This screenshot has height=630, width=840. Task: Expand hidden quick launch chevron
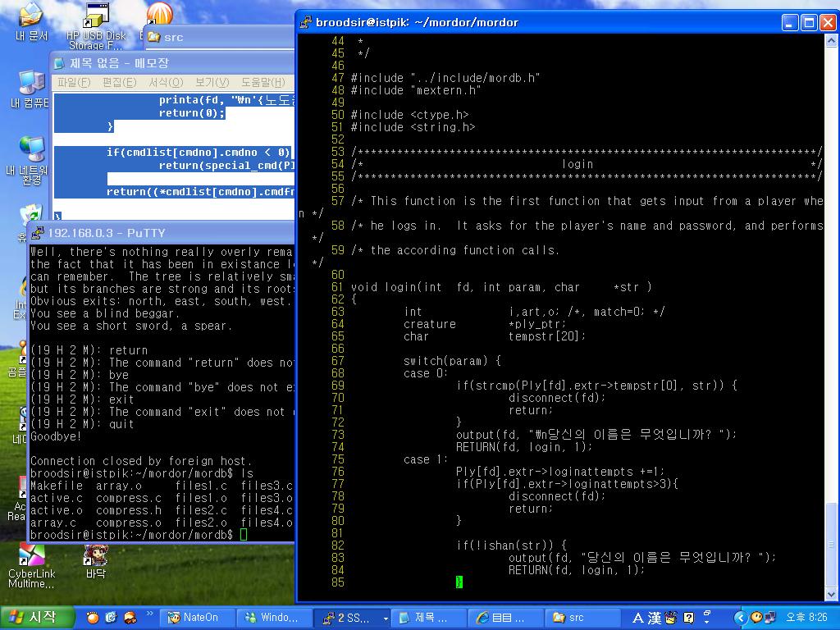150,614
